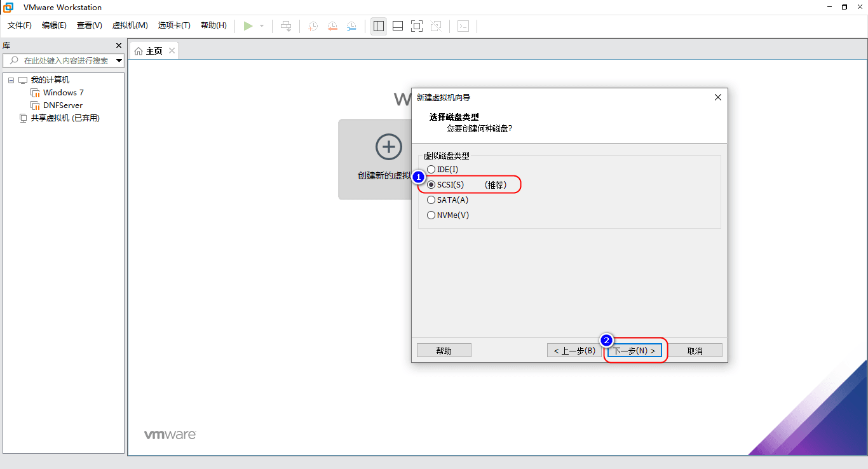This screenshot has height=469, width=868.
Task: Collapse the 我的计算机 tree node
Action: pos(11,80)
